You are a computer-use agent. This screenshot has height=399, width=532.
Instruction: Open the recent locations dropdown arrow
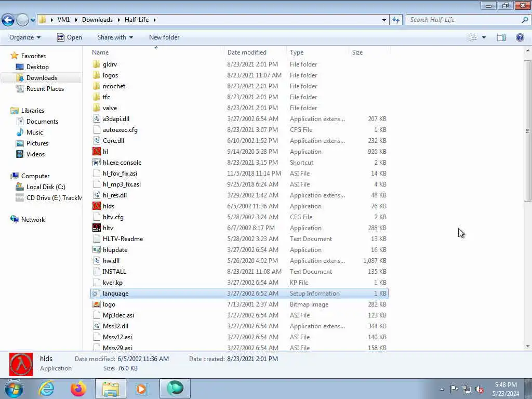coord(33,20)
